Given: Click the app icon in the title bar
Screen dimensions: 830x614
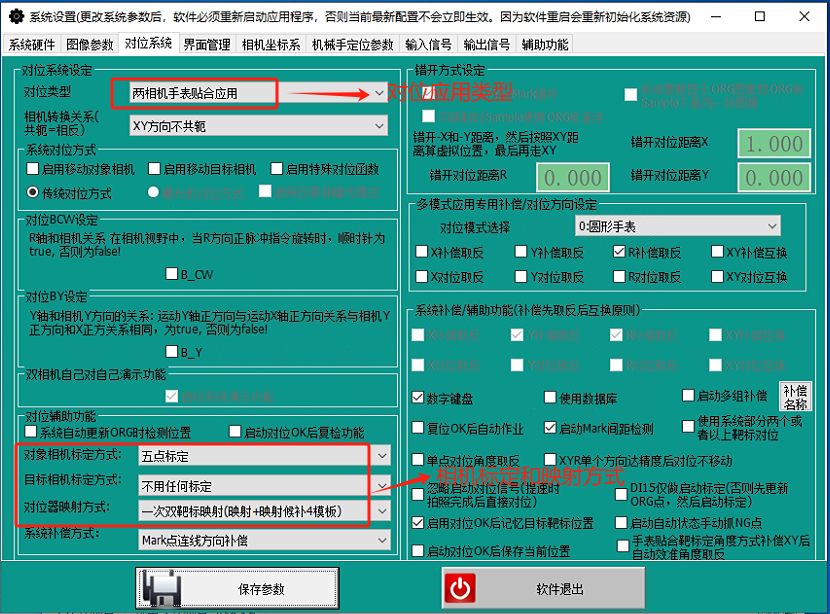Looking at the screenshot, I should coord(14,16).
